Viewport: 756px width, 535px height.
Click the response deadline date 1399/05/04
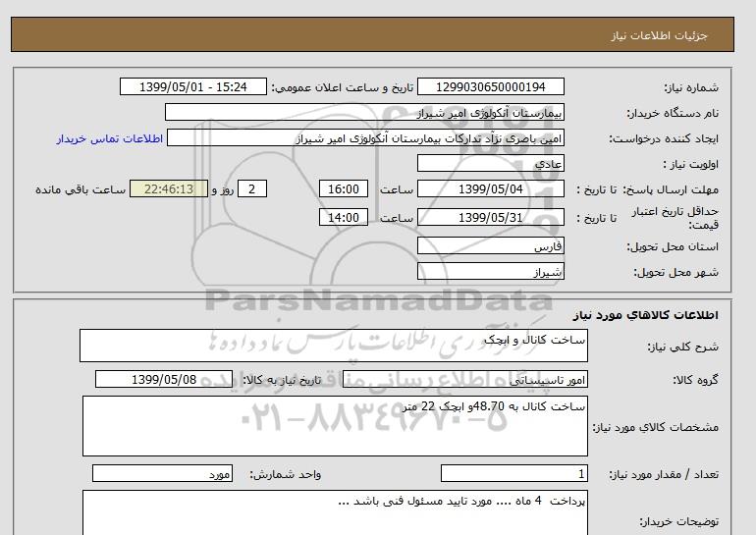tap(490, 188)
